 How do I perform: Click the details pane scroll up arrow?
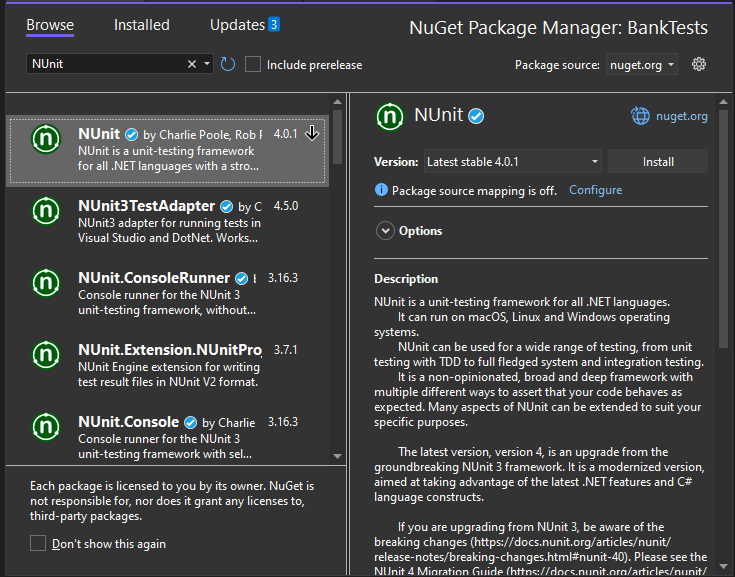[x=723, y=102]
